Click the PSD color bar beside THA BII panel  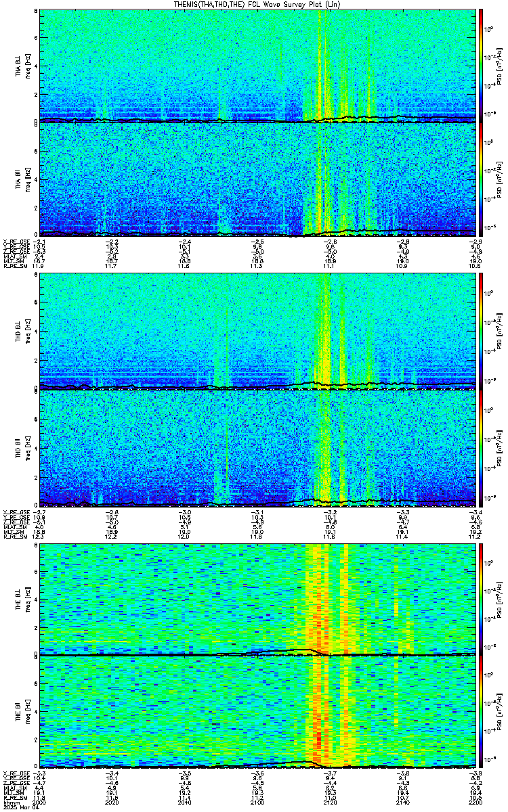point(481,179)
